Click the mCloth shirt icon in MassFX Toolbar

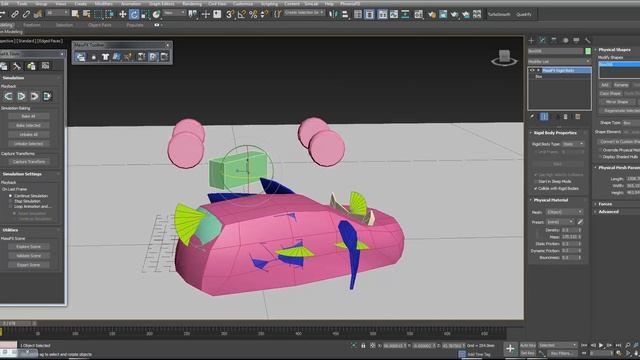point(105,57)
